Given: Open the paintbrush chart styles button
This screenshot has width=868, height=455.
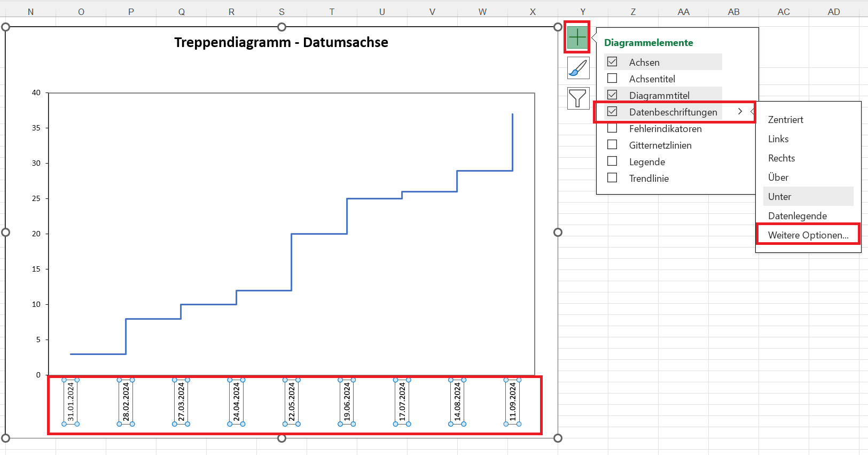Looking at the screenshot, I should click(578, 68).
